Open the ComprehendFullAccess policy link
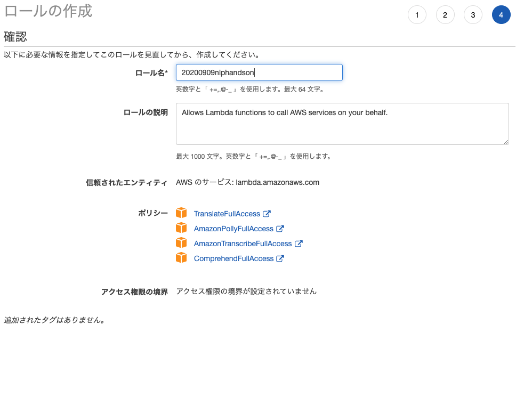Viewport: 532px width, 397px height. click(233, 258)
